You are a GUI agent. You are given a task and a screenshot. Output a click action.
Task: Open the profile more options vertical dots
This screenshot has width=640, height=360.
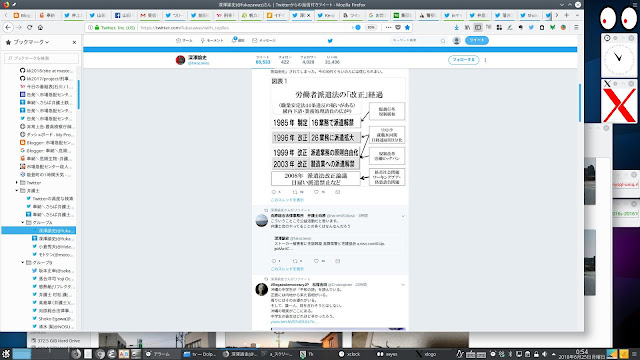[x=485, y=60]
